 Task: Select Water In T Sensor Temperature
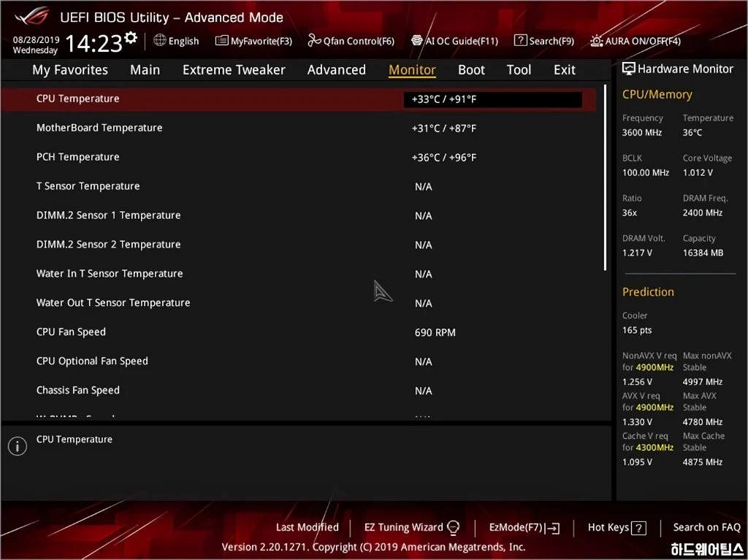pyautogui.click(x=299, y=273)
